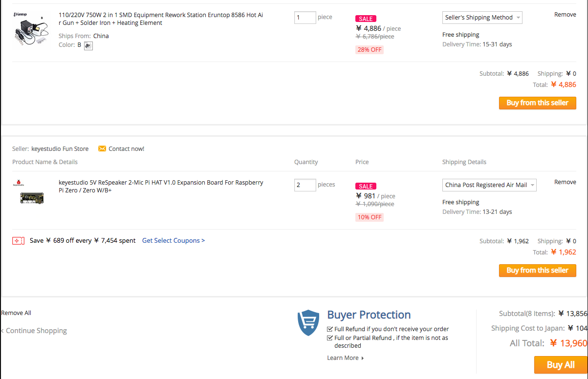This screenshot has width=588, height=379.
Task: Click the coupon ticket icon beside Save offer
Action: point(18,241)
